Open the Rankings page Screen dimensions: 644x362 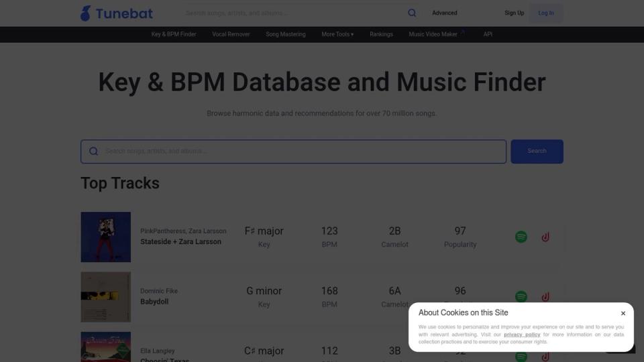click(381, 34)
